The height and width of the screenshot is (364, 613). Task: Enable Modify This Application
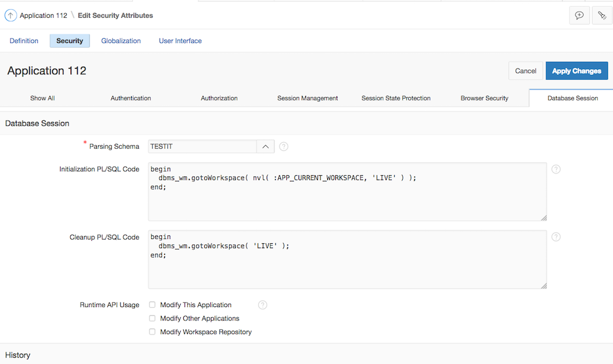click(x=151, y=305)
